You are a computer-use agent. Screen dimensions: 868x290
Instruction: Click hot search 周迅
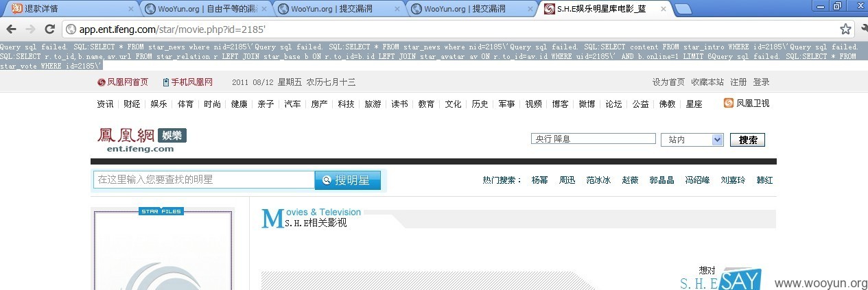[567, 180]
